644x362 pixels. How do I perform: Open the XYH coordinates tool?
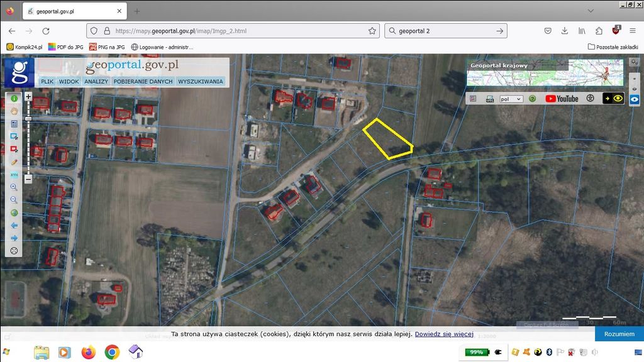[14, 174]
